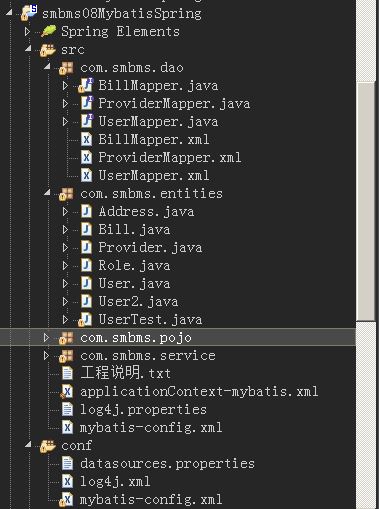Expand User.java to show members
The width and height of the screenshot is (379, 509).
coord(65,284)
